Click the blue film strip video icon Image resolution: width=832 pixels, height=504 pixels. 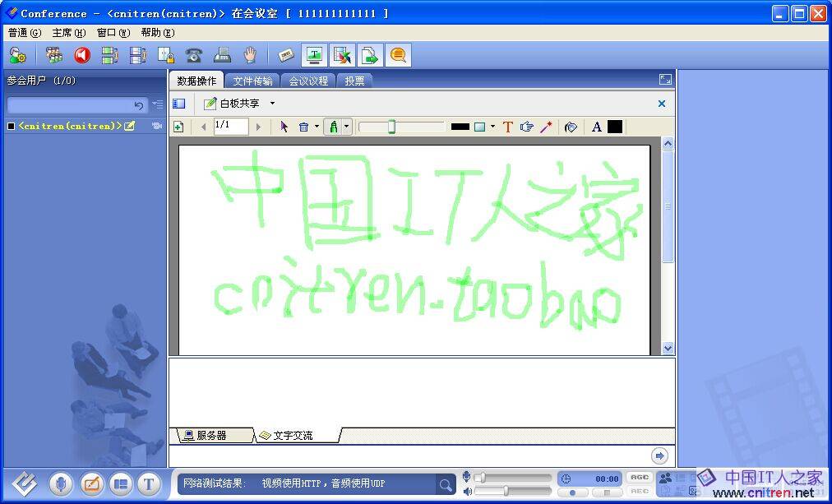click(137, 55)
